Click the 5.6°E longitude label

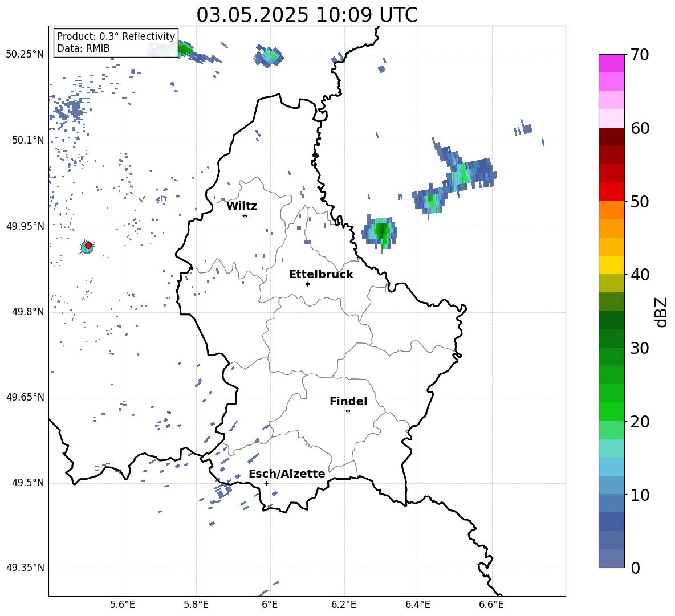[x=123, y=605]
